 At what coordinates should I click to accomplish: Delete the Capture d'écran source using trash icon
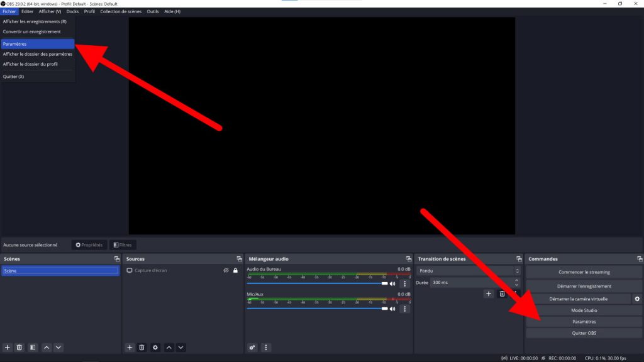coord(141,347)
